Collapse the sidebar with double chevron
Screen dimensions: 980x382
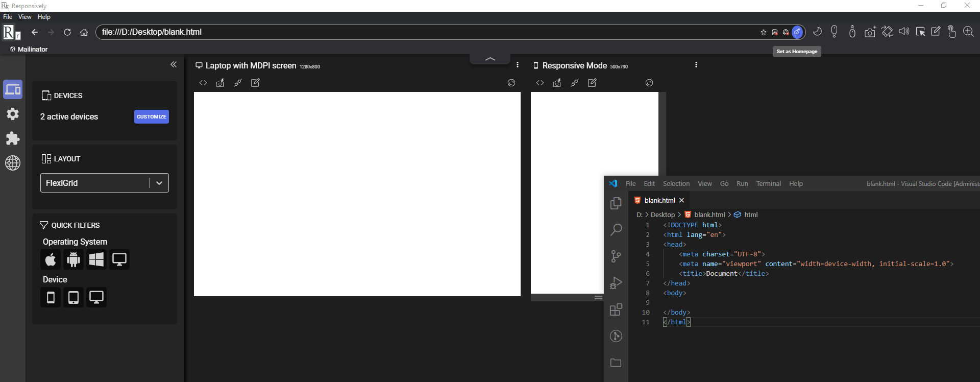point(174,64)
